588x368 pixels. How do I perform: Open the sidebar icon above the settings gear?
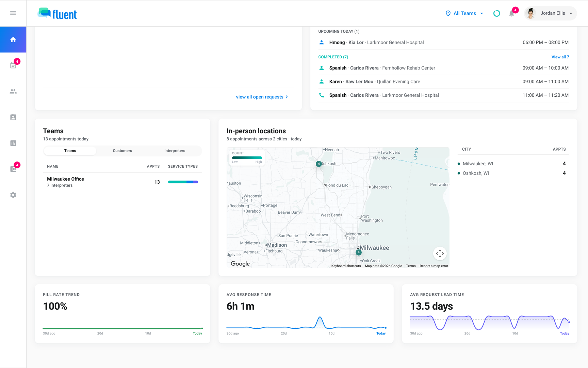click(x=13, y=169)
